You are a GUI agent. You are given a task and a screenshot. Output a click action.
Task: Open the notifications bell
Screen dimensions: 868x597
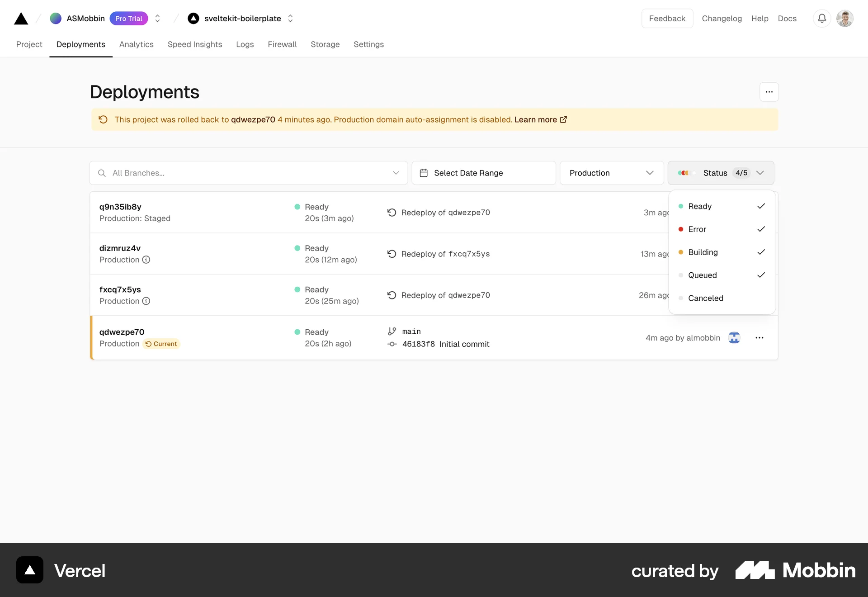coord(822,18)
